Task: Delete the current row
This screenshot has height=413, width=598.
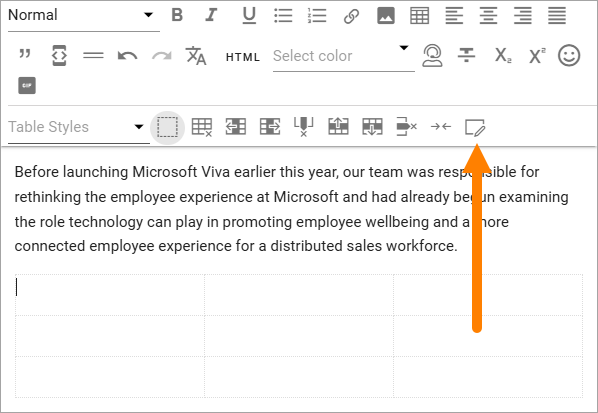Action: click(407, 127)
